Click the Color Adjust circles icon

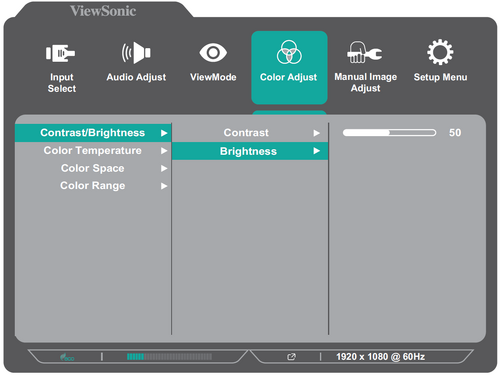click(289, 52)
